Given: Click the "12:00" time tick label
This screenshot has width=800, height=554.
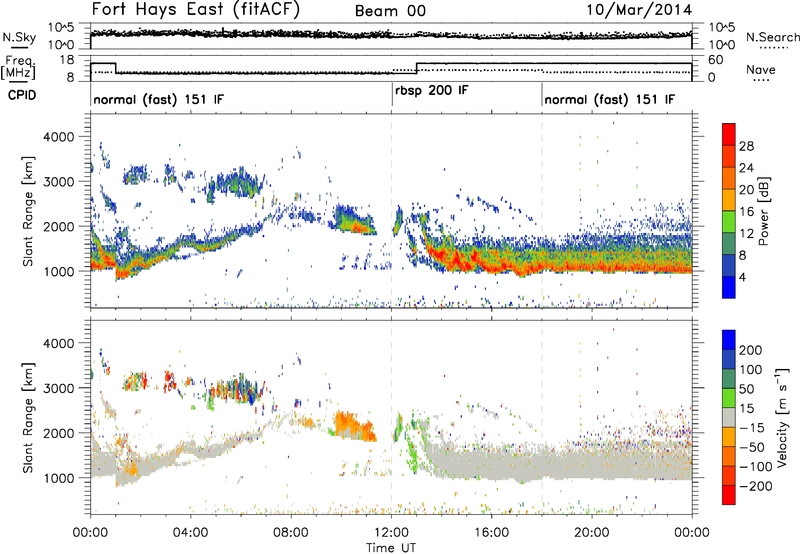Looking at the screenshot, I should [391, 533].
